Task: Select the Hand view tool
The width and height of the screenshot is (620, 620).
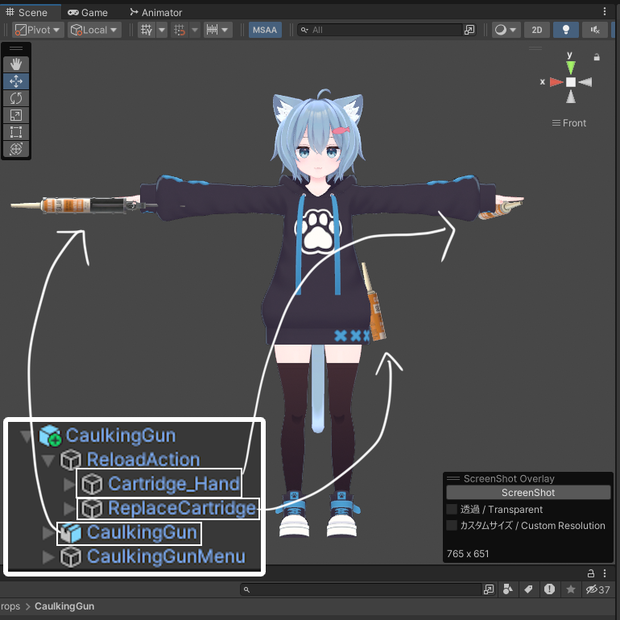Action: point(16,64)
